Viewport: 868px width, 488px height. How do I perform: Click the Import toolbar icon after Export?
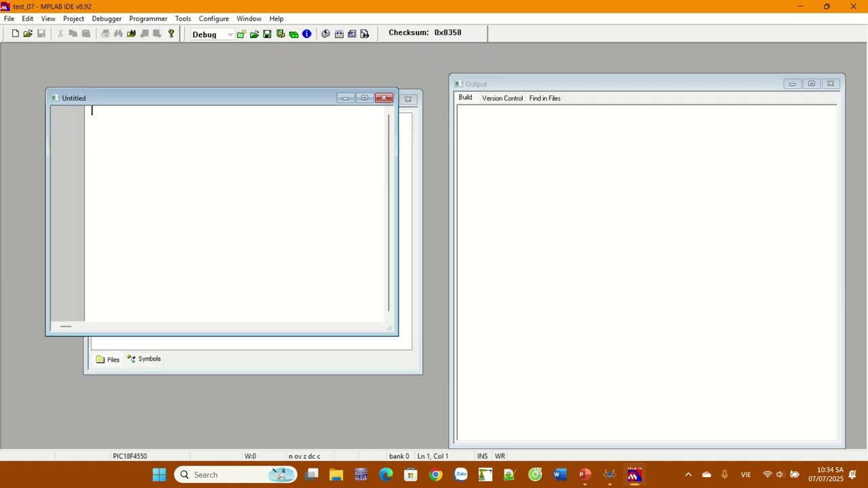click(x=365, y=34)
